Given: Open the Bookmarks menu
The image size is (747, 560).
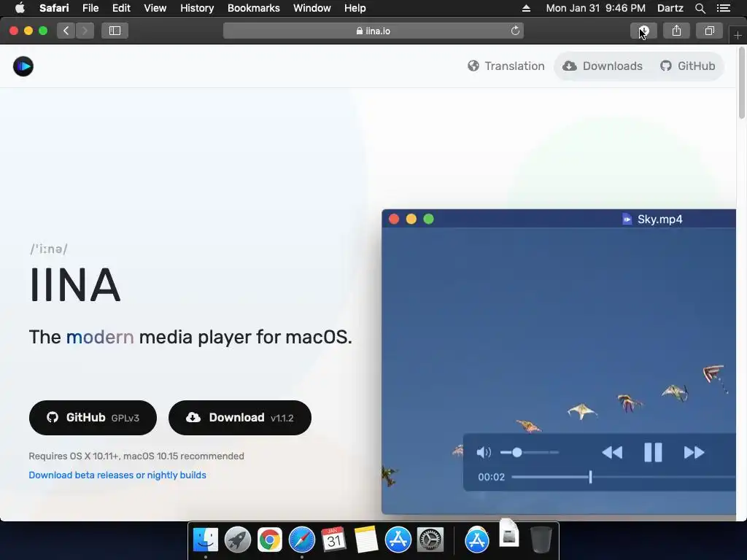Looking at the screenshot, I should 253,8.
